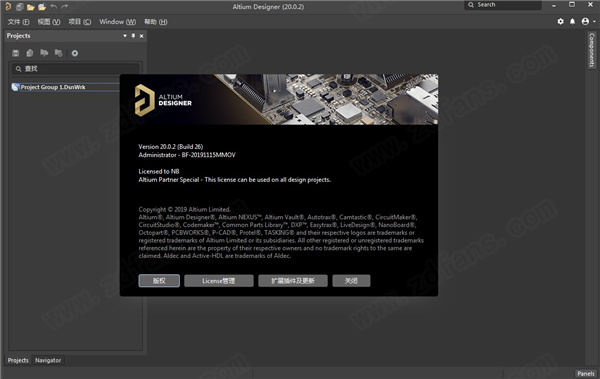
Task: Open the Components side panel tab
Action: [592, 50]
